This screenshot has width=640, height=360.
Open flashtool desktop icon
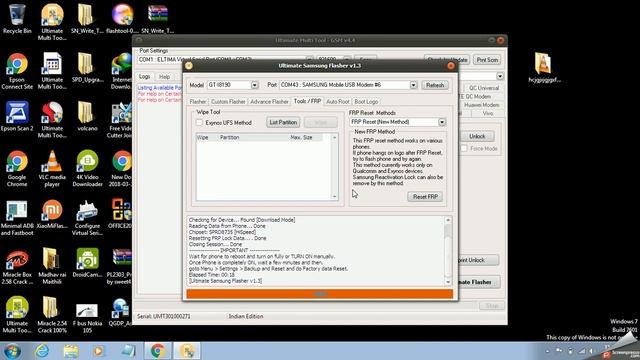coord(122,18)
